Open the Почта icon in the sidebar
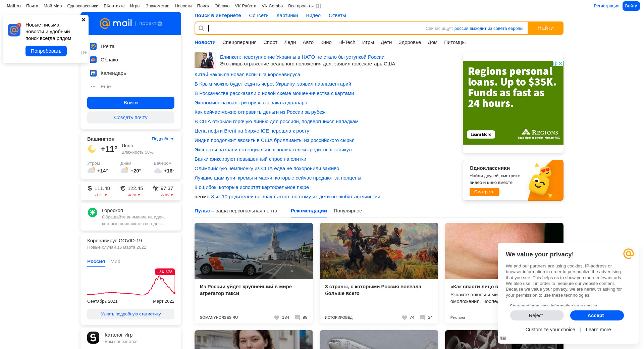Viewport: 644px width, 349px height. (93, 46)
